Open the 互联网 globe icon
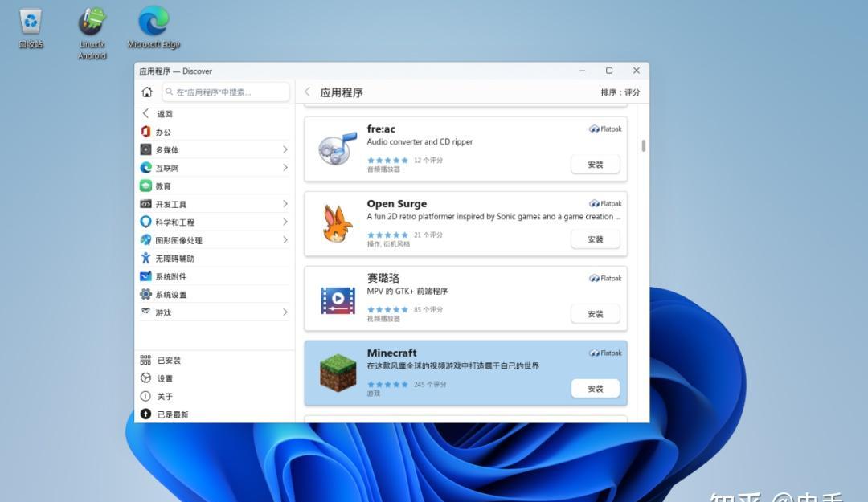The width and height of the screenshot is (868, 502). pos(145,168)
